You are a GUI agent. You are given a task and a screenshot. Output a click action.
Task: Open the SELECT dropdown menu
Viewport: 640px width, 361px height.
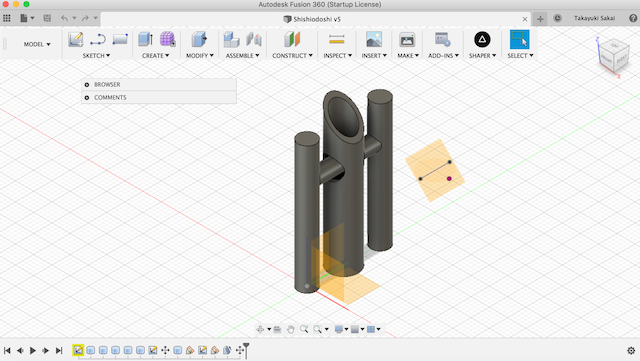click(x=520, y=56)
